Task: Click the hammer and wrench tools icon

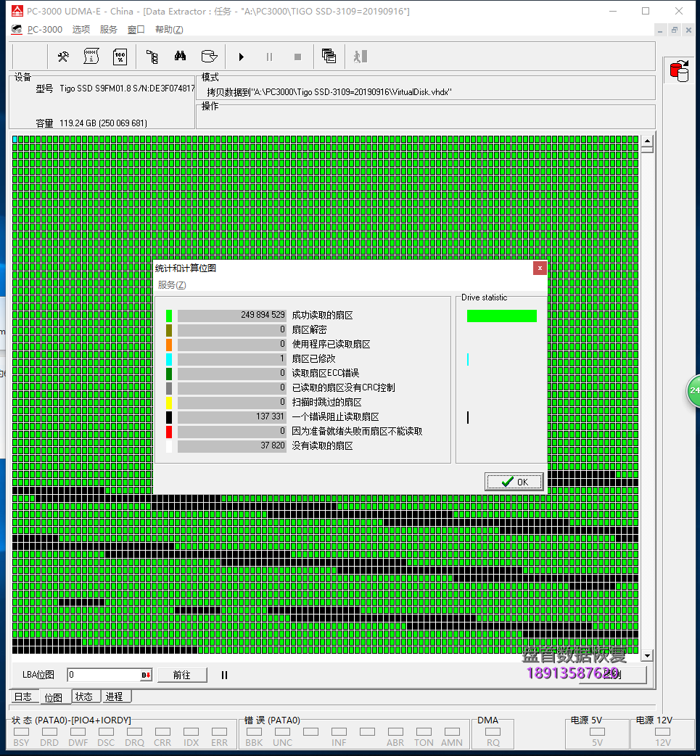Action: point(63,57)
